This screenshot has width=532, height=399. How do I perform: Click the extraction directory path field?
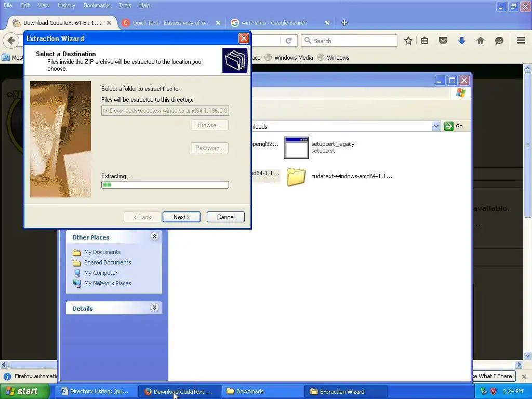(165, 111)
